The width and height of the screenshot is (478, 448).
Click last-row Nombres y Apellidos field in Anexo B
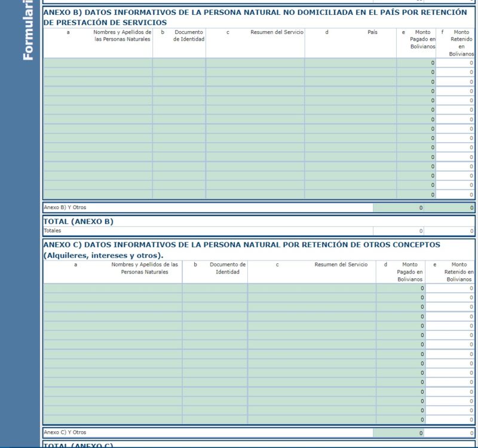(x=98, y=195)
